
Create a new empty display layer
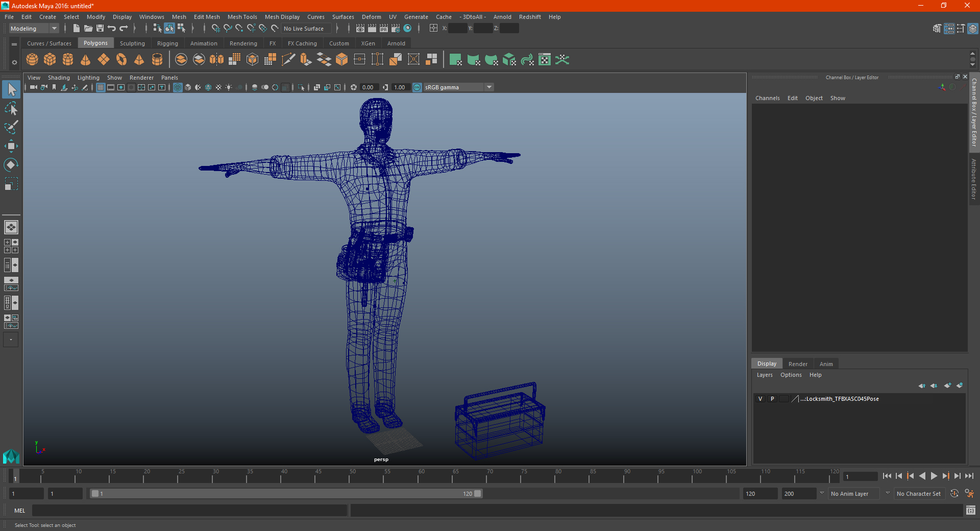point(947,385)
